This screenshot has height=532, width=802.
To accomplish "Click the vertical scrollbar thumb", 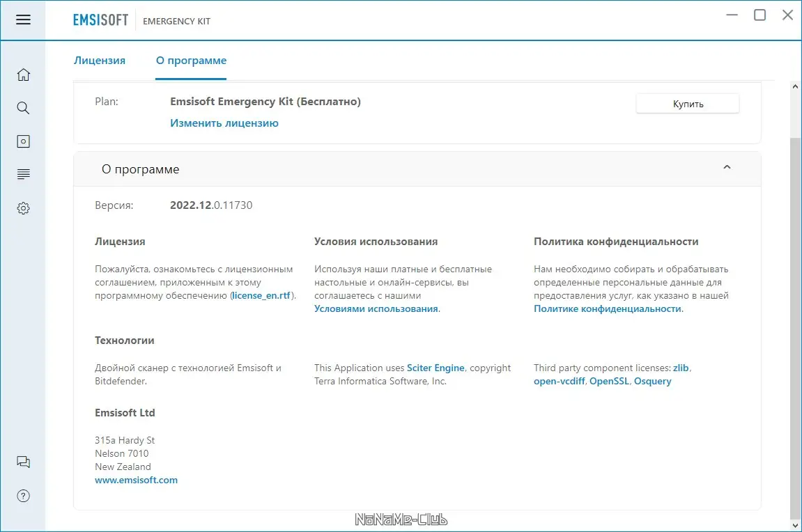I will (795, 327).
